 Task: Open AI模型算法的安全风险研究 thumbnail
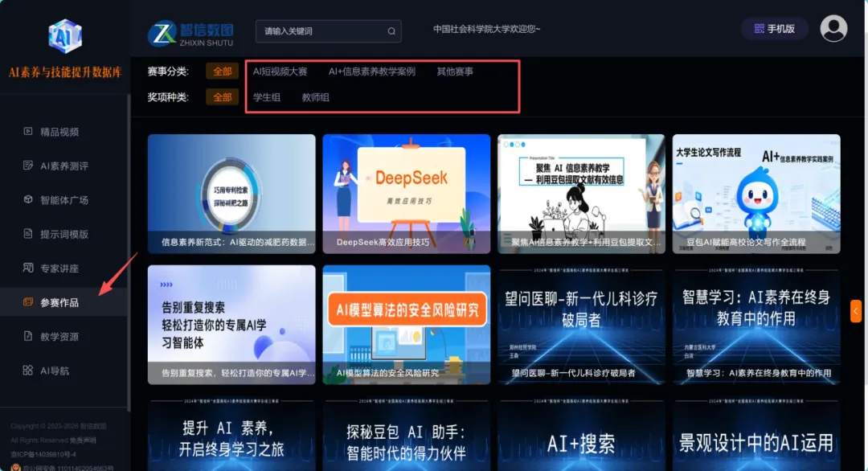coord(407,325)
